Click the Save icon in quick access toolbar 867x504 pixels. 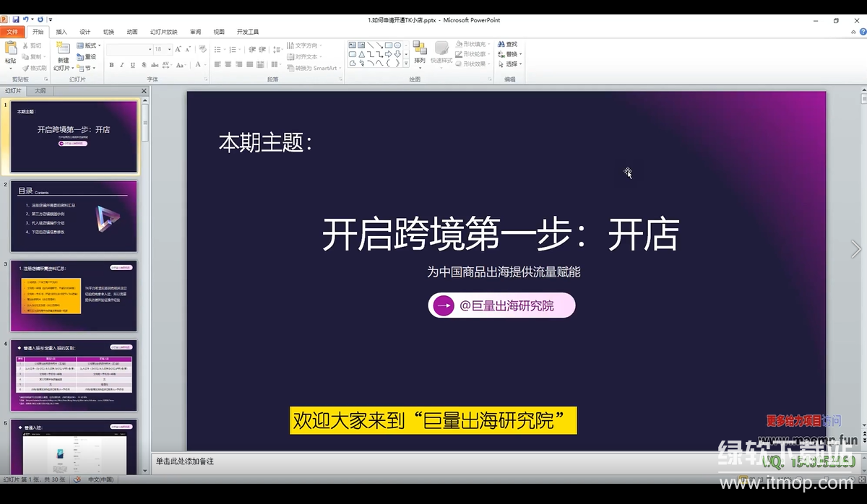coord(15,20)
